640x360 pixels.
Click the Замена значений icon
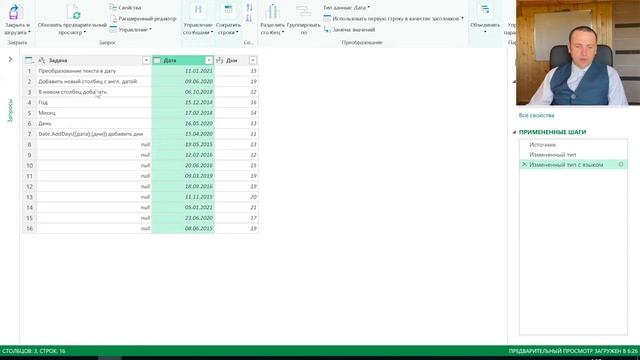327,29
